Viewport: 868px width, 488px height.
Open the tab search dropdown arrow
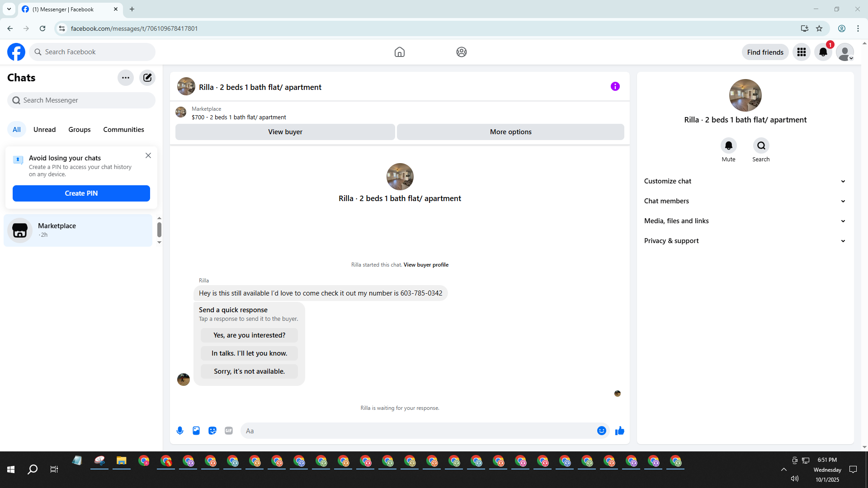(x=9, y=9)
